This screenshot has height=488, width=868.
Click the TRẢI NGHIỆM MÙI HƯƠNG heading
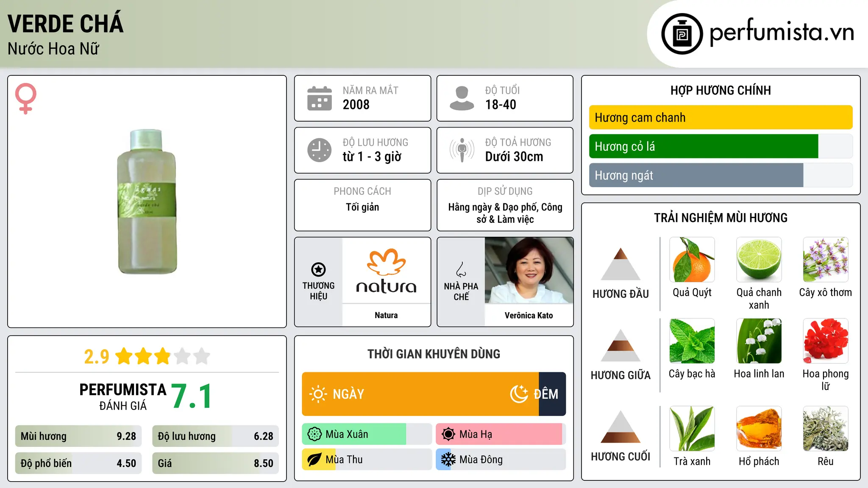(721, 218)
